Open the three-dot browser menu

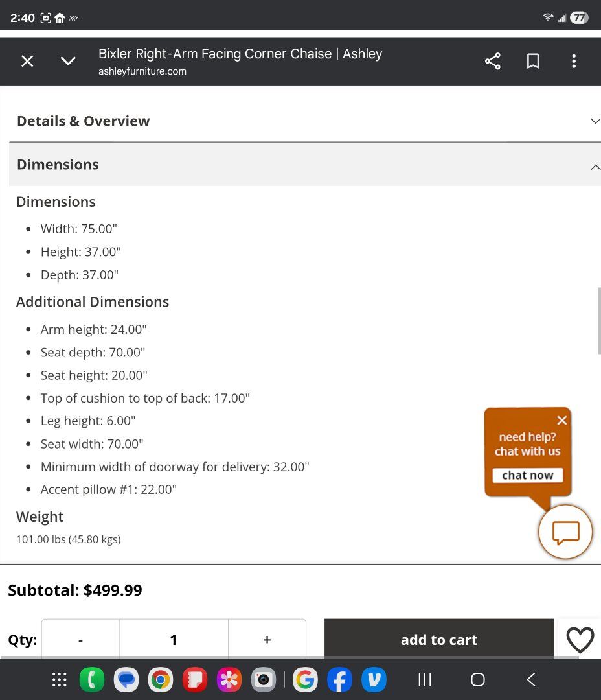[x=573, y=62]
